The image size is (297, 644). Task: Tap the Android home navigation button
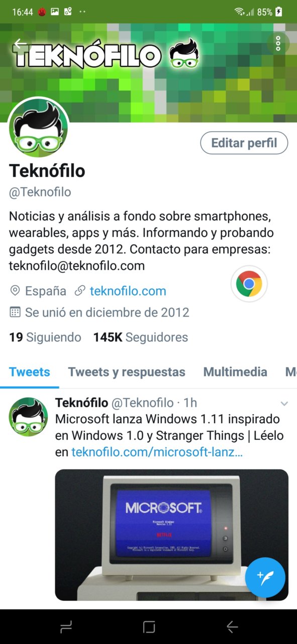point(149,627)
